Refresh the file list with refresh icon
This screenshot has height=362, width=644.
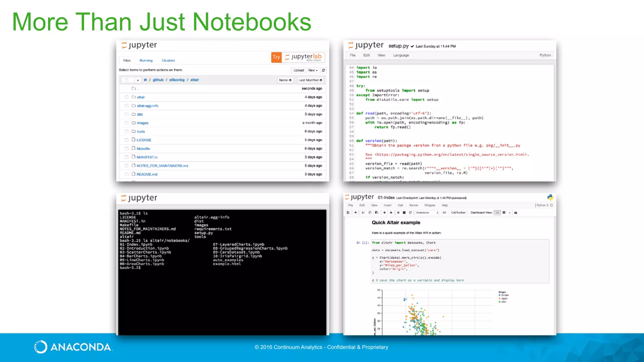tap(323, 70)
